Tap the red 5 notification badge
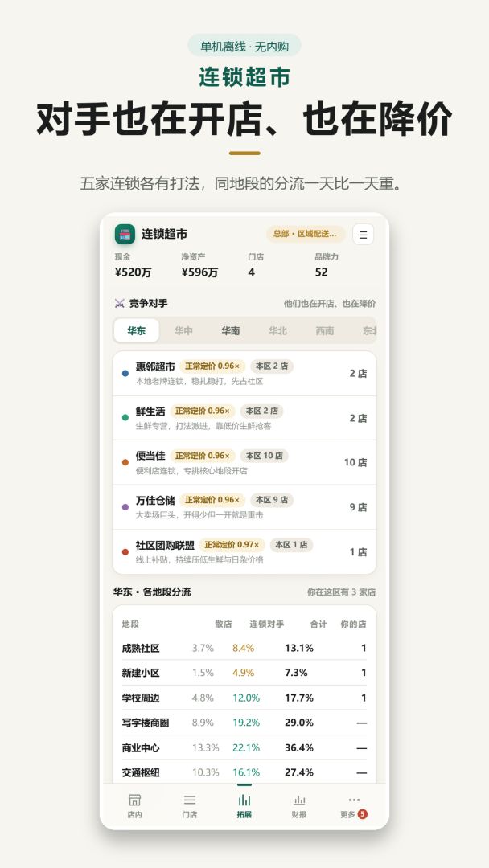 click(x=362, y=813)
